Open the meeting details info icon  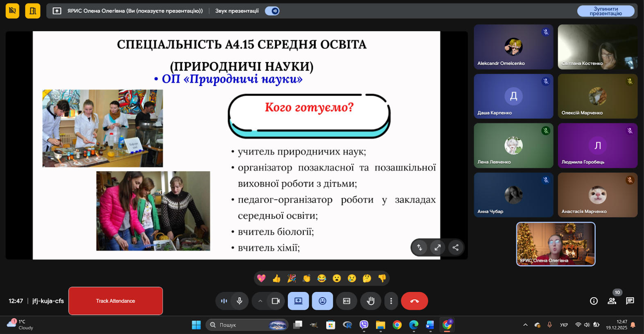tap(594, 301)
